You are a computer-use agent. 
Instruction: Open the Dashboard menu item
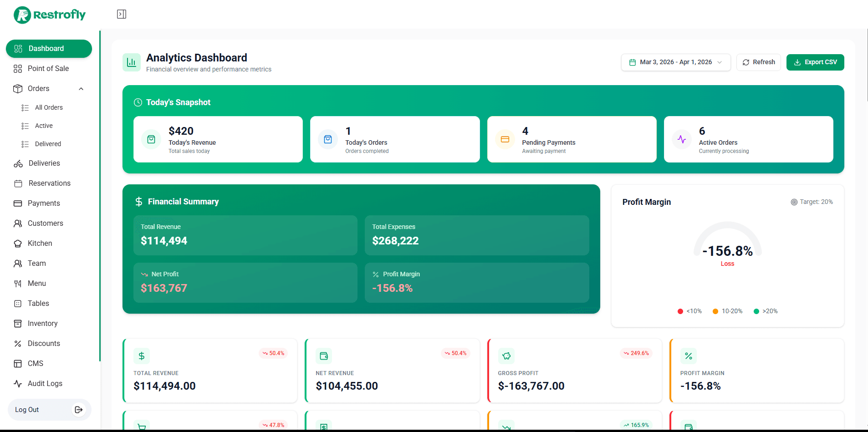pyautogui.click(x=49, y=49)
